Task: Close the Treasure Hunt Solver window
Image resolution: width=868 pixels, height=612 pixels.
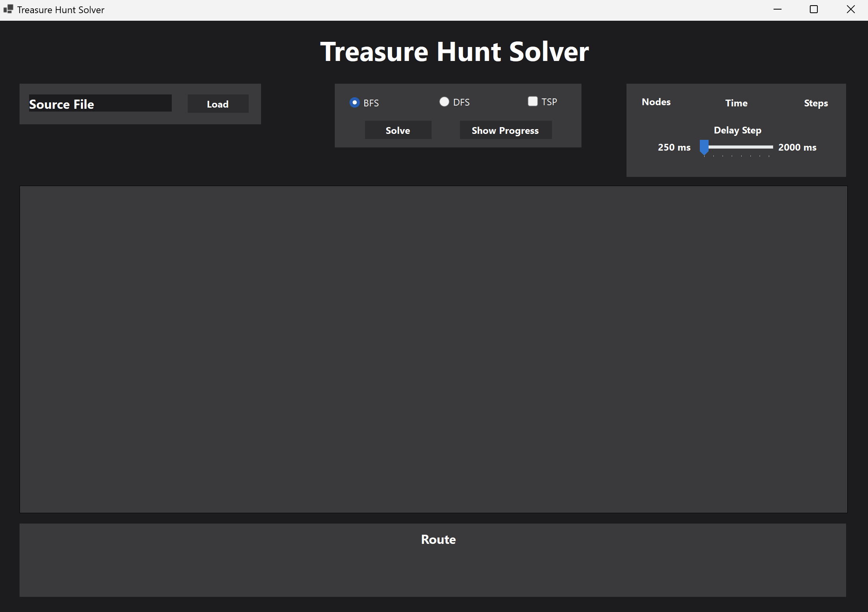Action: (x=850, y=10)
